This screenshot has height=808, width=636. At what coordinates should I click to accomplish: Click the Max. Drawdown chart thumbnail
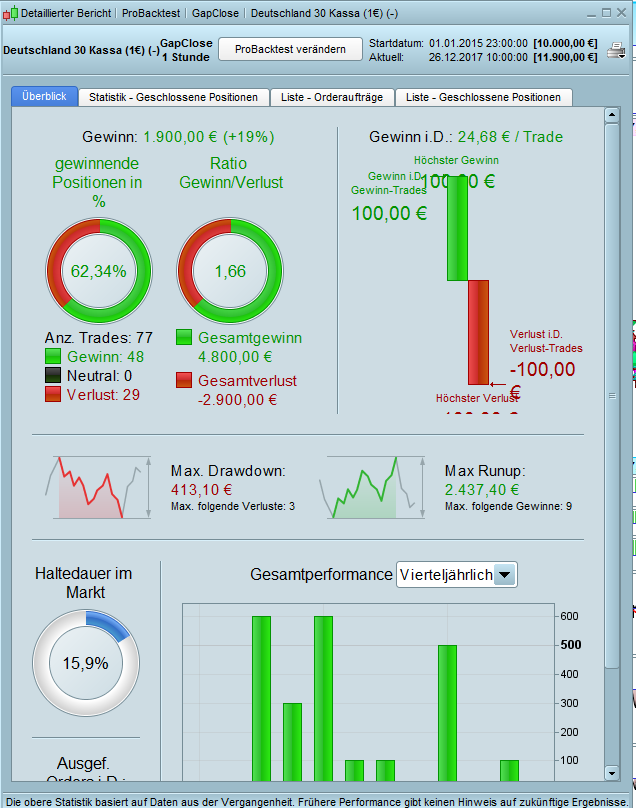[x=98, y=487]
